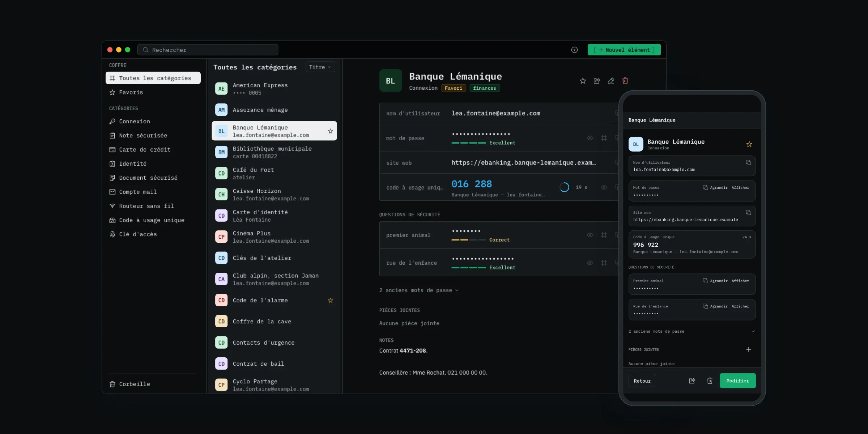Click the Compte mail envelope icon
Image resolution: width=868 pixels, height=434 pixels.
pyautogui.click(x=112, y=192)
